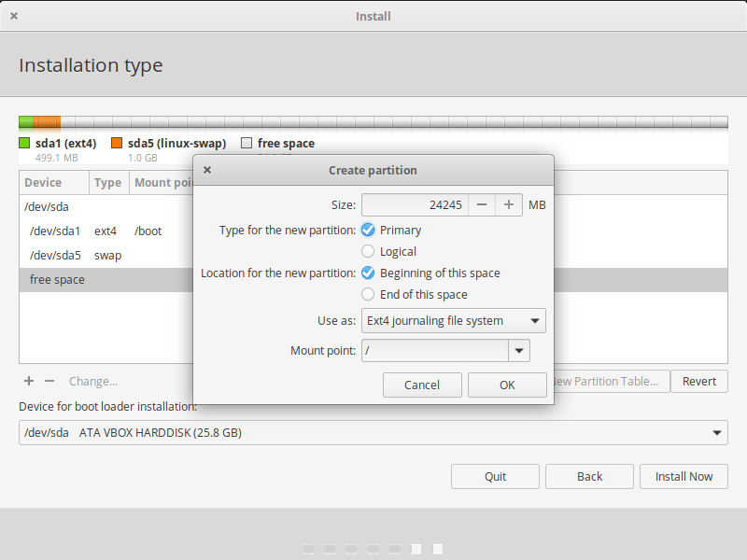Image resolution: width=747 pixels, height=560 pixels.
Task: Expand the Mount point dropdown arrow
Action: tap(519, 350)
